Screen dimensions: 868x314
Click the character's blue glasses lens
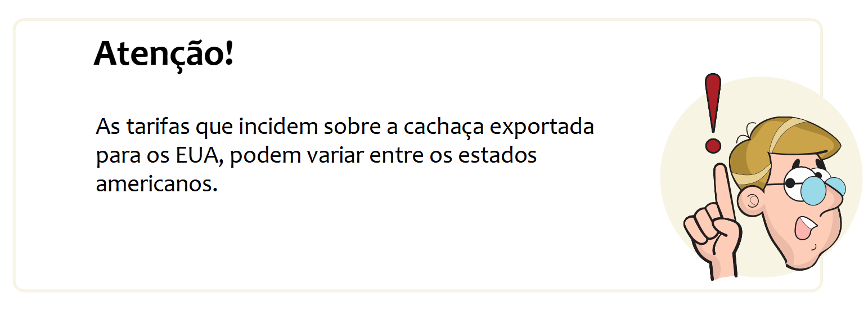(x=812, y=190)
